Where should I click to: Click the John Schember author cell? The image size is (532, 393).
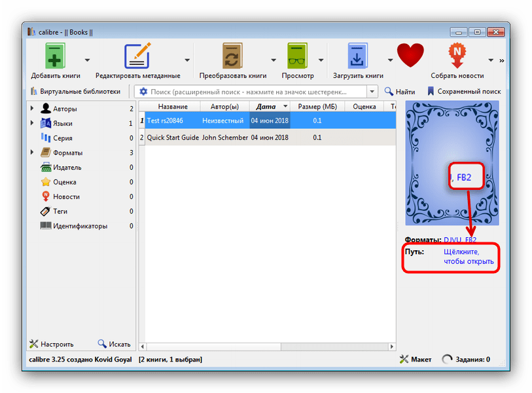coord(225,138)
